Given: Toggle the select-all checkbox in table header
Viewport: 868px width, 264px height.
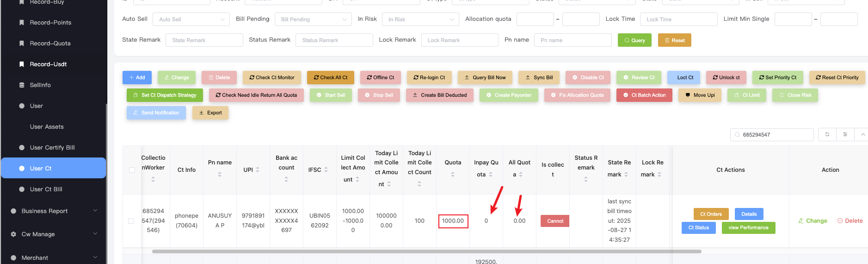Looking at the screenshot, I should tap(132, 170).
